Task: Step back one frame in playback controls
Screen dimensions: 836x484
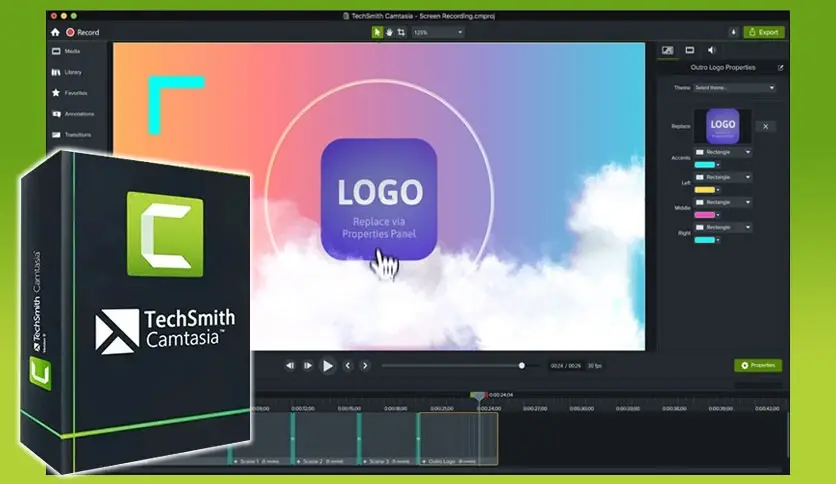Action: coord(290,366)
